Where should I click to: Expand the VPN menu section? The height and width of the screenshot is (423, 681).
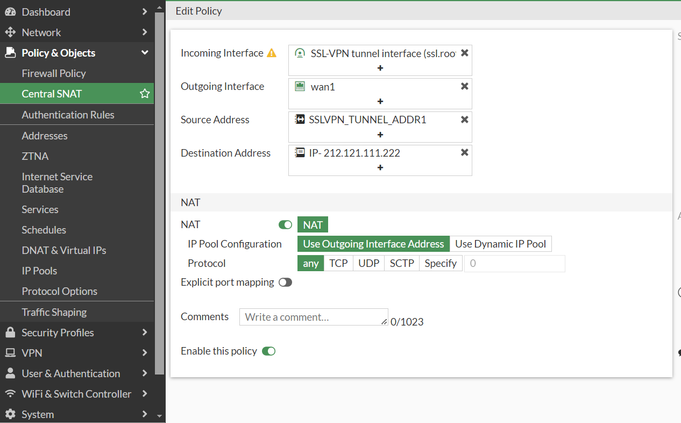[145, 353]
